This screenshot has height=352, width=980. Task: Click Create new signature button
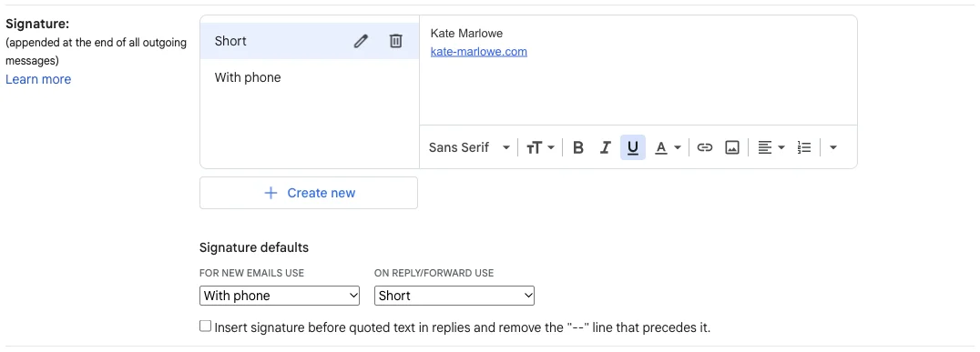[309, 193]
